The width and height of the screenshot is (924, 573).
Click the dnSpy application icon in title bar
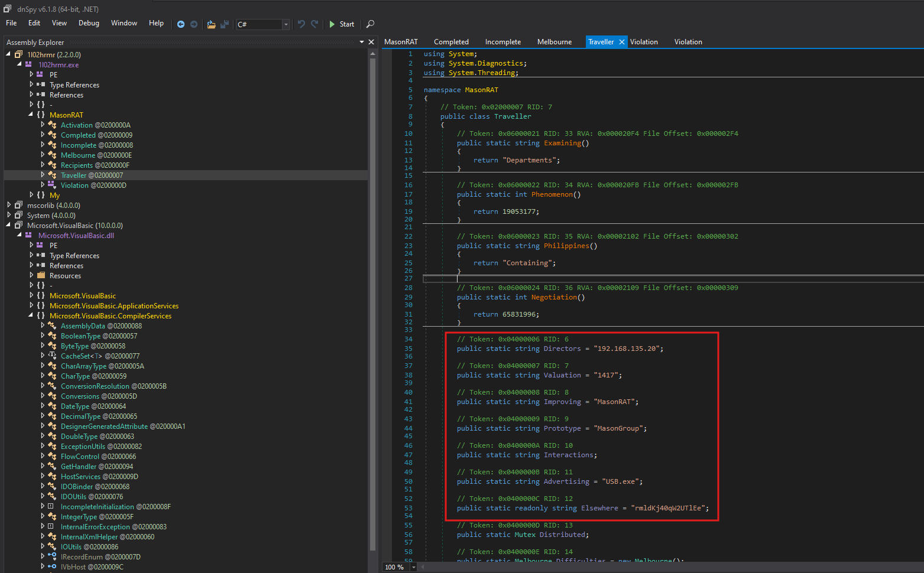click(x=7, y=9)
